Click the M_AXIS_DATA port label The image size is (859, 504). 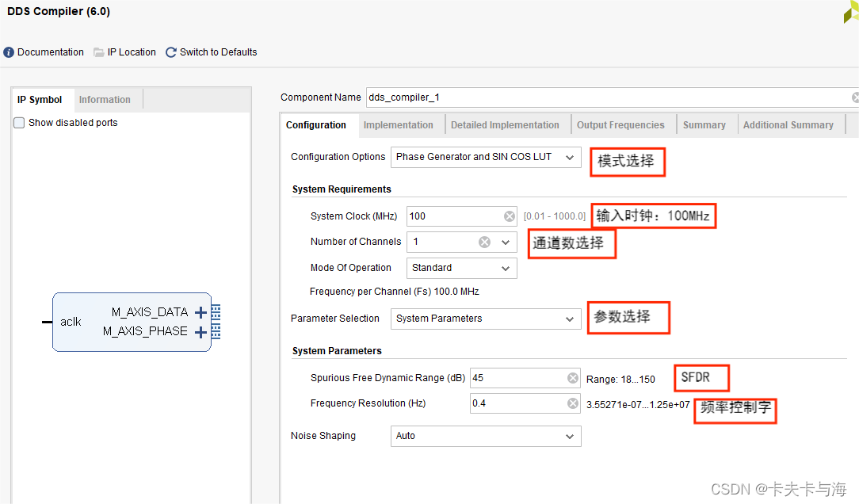(150, 312)
